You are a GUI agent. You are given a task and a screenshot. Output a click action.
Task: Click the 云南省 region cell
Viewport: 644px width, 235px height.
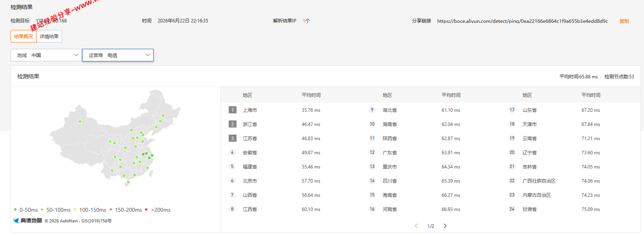[530, 139]
